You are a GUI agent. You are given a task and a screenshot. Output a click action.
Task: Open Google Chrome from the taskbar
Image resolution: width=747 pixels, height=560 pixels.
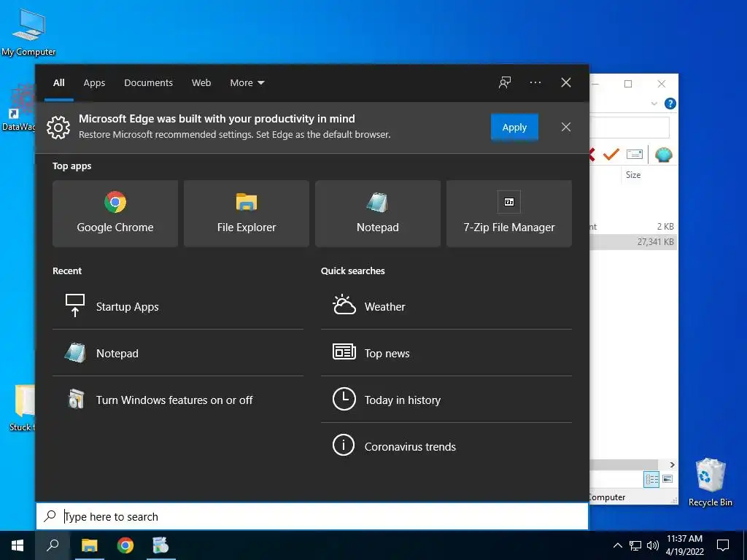[x=125, y=545]
